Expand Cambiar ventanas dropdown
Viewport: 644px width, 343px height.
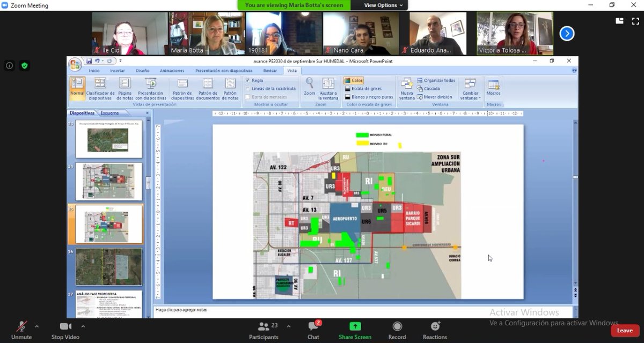[x=471, y=89]
